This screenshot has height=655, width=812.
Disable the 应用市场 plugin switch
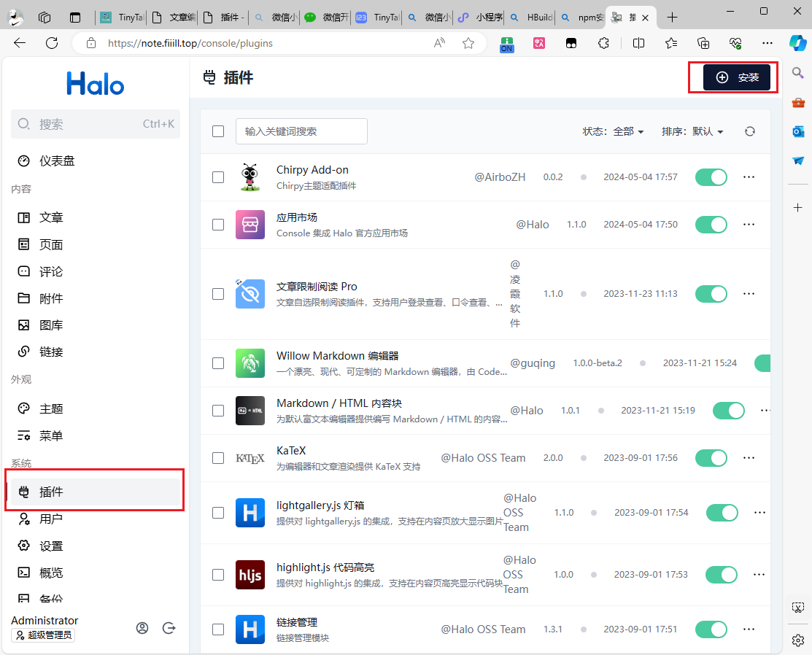click(x=711, y=225)
